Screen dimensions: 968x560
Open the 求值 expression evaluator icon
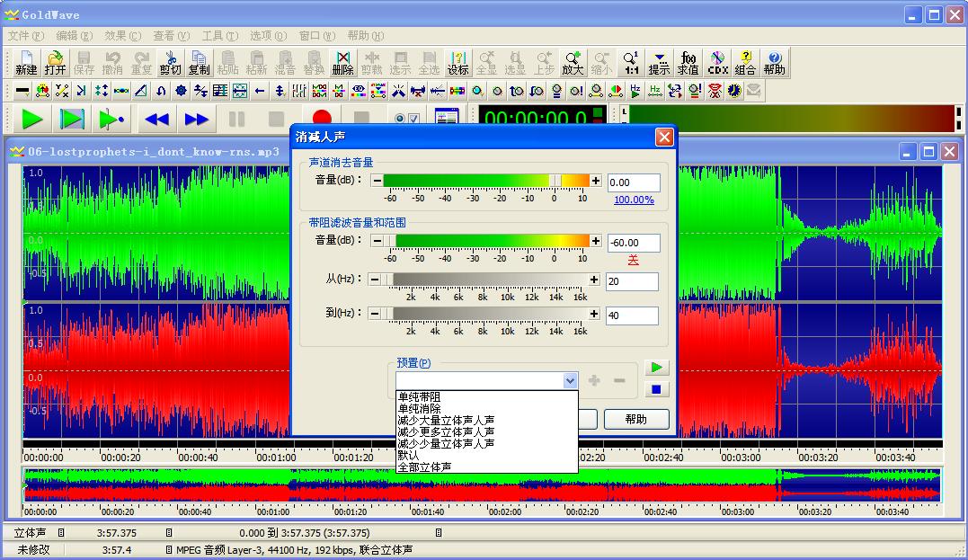[x=688, y=63]
